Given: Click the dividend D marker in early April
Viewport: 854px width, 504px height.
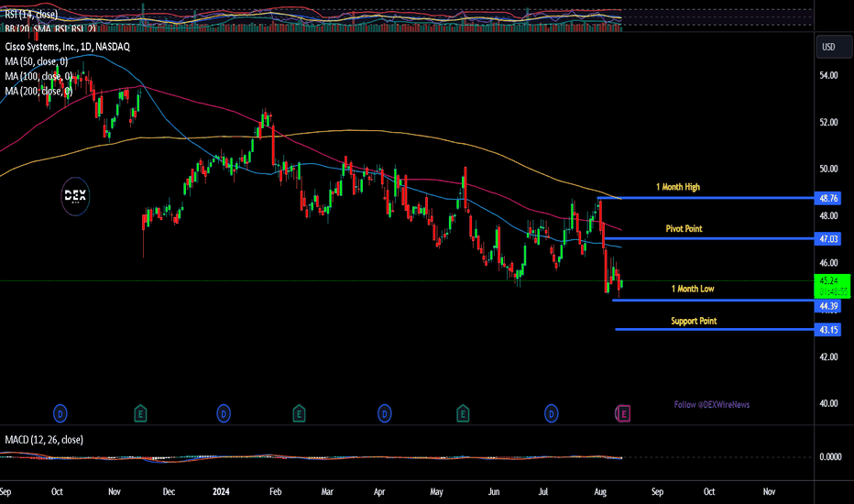Looking at the screenshot, I should (385, 414).
